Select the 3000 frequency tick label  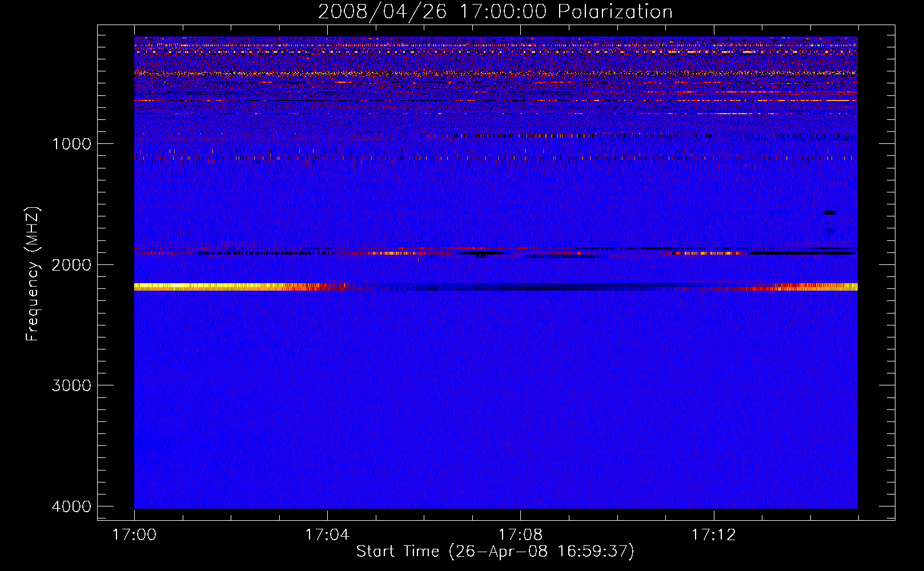(71, 385)
